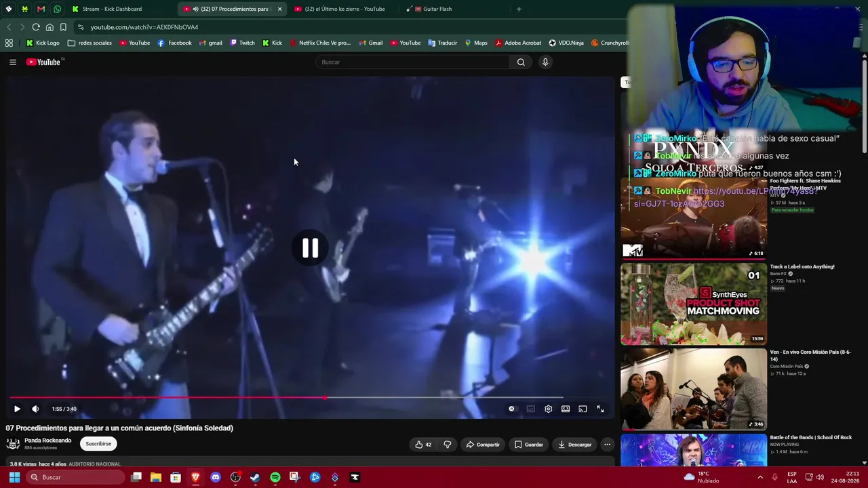Toggle the autoplay switch in the player

512,409
